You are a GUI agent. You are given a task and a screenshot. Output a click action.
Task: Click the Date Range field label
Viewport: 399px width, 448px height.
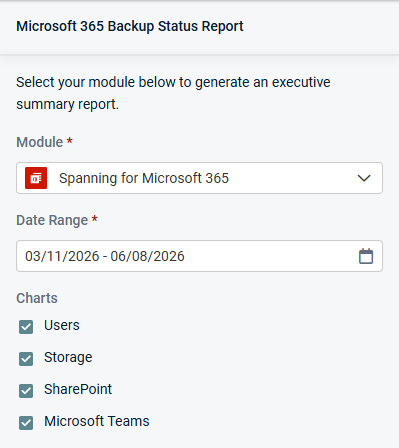pos(52,220)
